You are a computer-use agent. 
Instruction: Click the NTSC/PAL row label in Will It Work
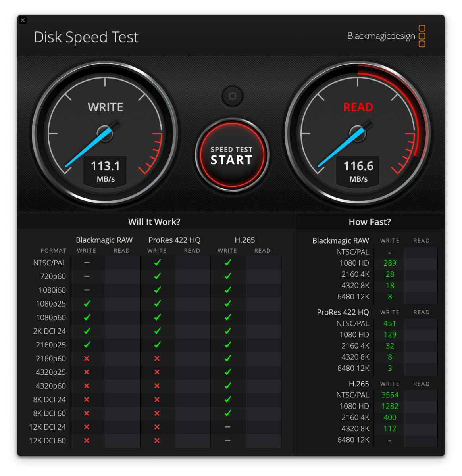(x=50, y=263)
